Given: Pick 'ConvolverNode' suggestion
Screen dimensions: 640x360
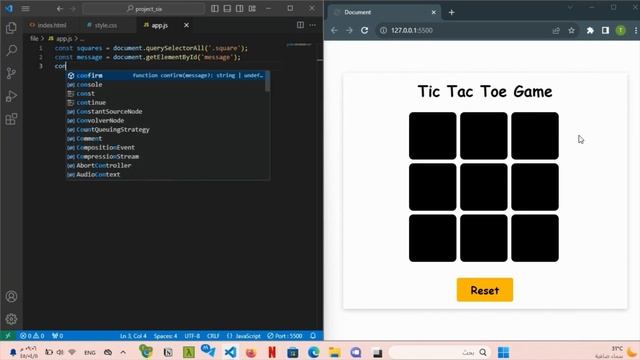Looking at the screenshot, I should [167, 120].
